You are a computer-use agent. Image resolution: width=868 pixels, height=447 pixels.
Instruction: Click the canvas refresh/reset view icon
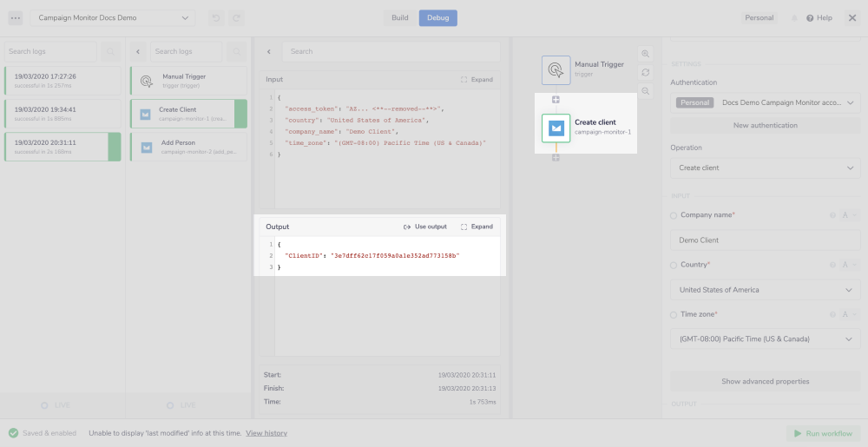646,72
